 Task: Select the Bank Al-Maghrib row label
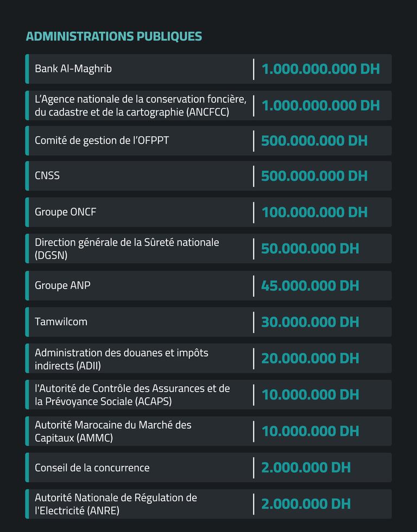(x=73, y=69)
